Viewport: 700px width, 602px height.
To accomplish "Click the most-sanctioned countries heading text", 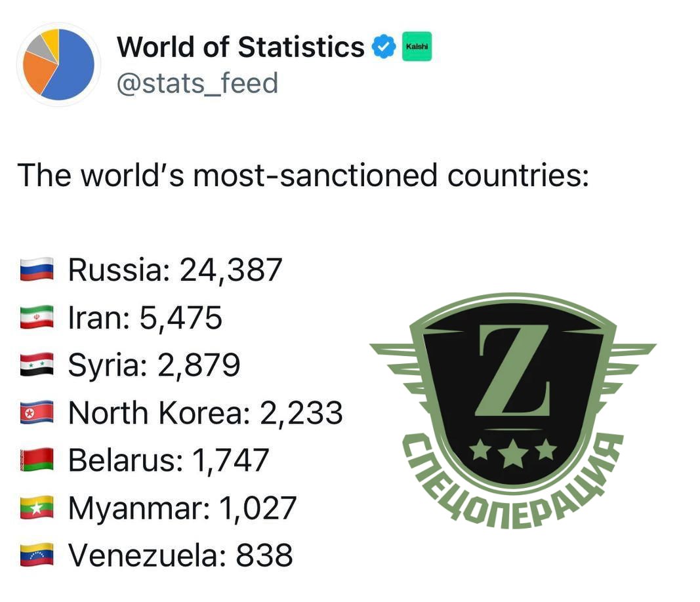I will pos(303,175).
